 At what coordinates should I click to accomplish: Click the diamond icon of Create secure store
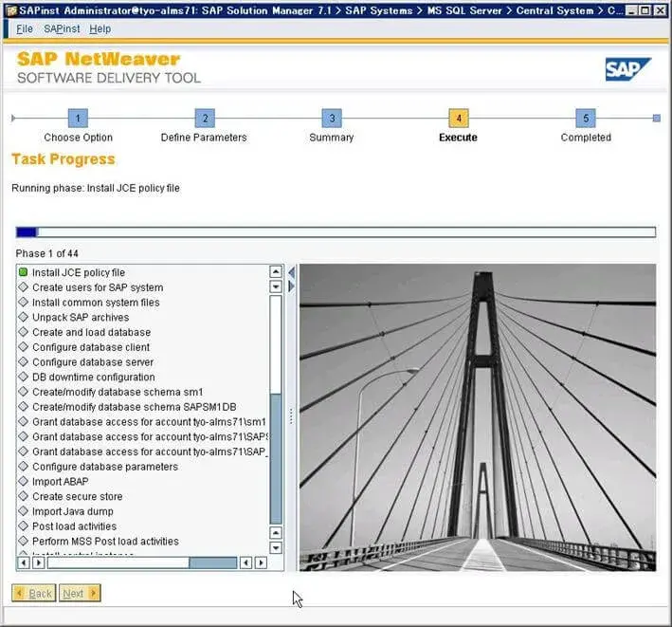click(x=23, y=496)
